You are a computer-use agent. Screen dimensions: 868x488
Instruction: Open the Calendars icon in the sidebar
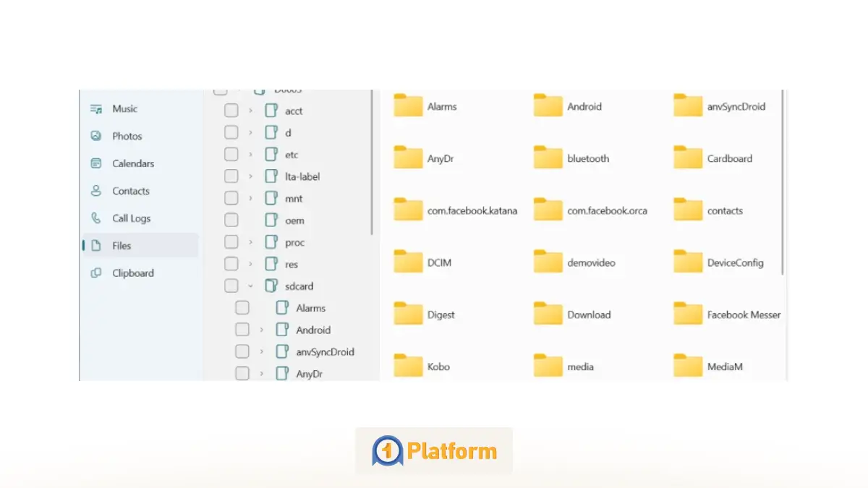point(97,163)
